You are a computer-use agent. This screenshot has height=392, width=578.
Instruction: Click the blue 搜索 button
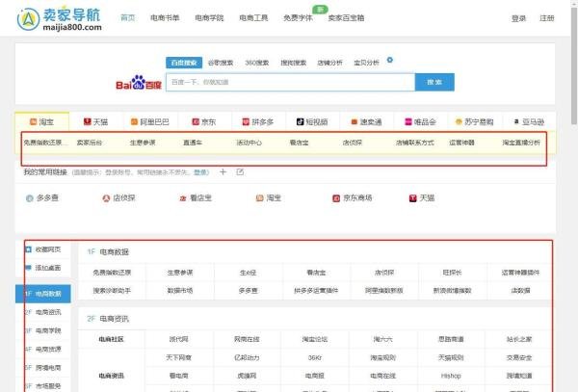tap(434, 82)
